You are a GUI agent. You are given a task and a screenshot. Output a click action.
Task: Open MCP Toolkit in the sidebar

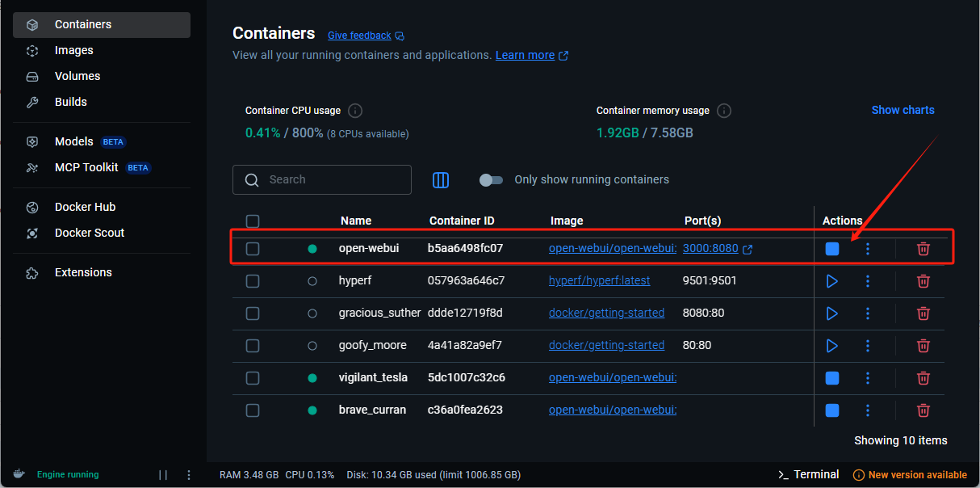102,168
